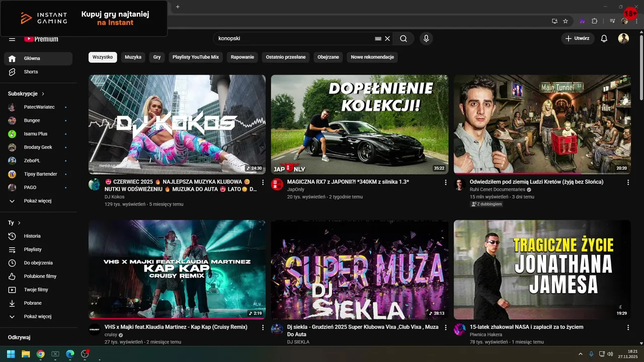Open Pobrane downloads in the sidebar
The width and height of the screenshot is (644, 362).
pos(38,303)
